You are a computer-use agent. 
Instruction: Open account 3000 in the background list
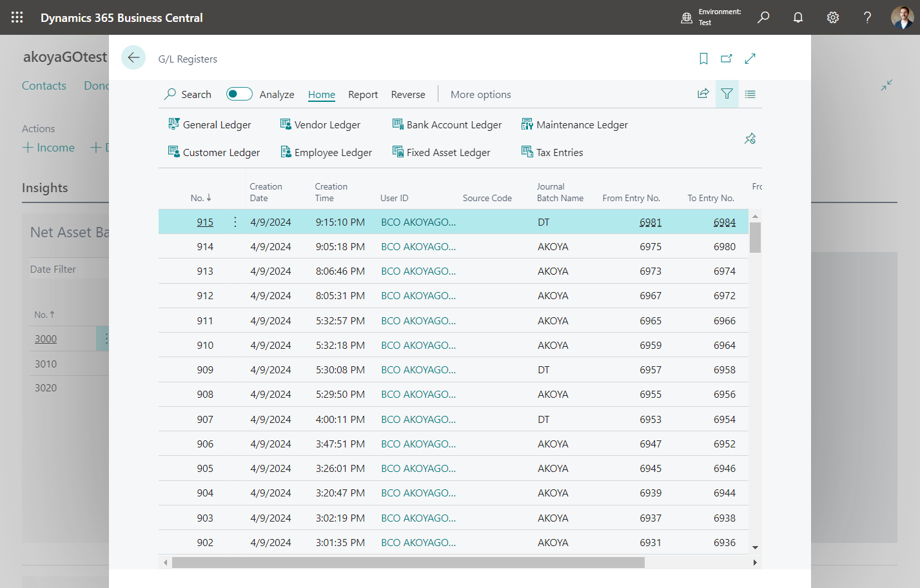(46, 338)
